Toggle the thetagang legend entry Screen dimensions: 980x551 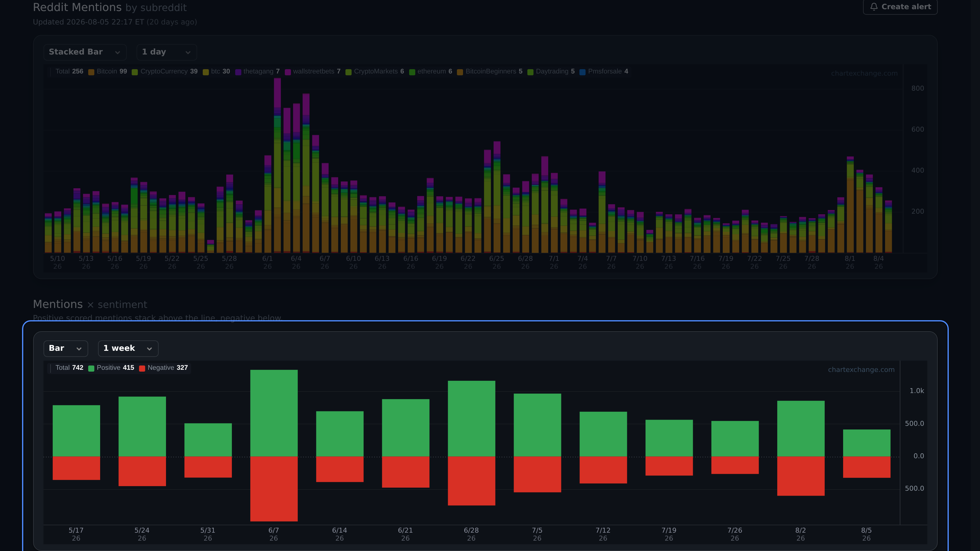tap(258, 72)
